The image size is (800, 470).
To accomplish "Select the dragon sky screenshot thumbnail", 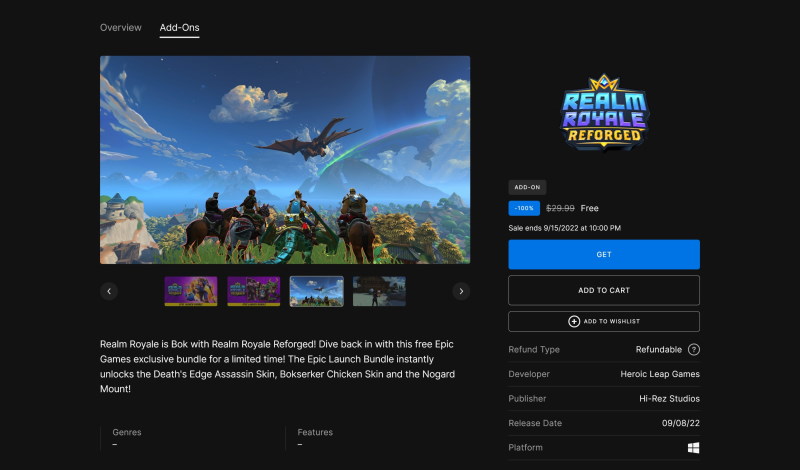I will [316, 291].
